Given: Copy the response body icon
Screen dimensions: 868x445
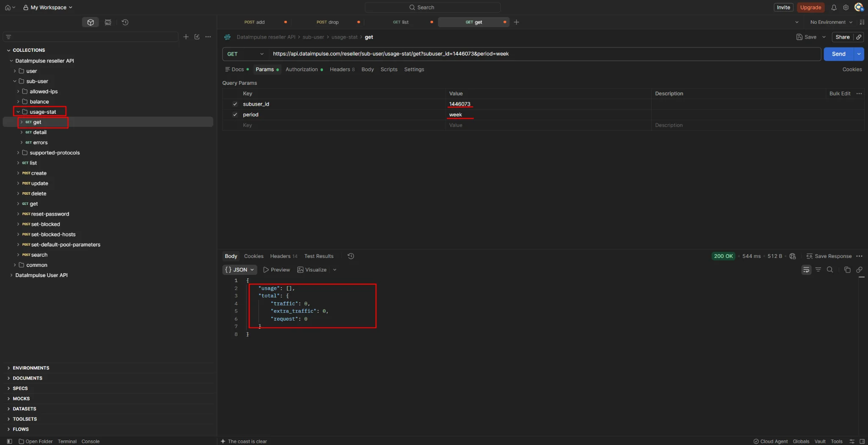Looking at the screenshot, I should click(x=847, y=270).
